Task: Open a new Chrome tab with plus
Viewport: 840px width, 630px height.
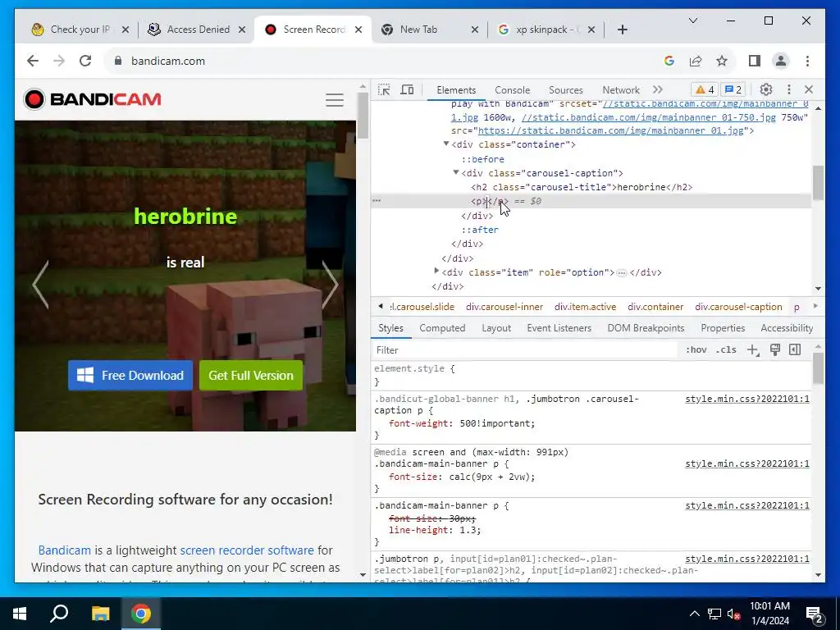Action: [622, 30]
